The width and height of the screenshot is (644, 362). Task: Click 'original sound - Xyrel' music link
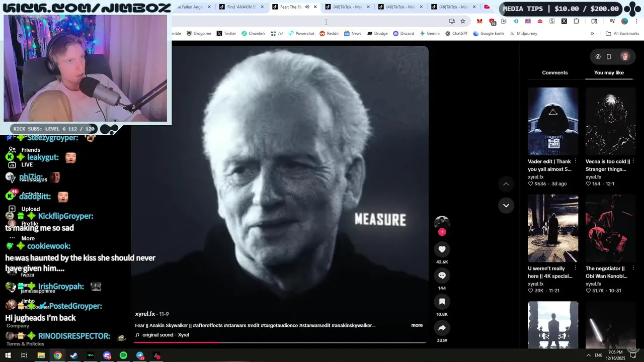coord(166,335)
